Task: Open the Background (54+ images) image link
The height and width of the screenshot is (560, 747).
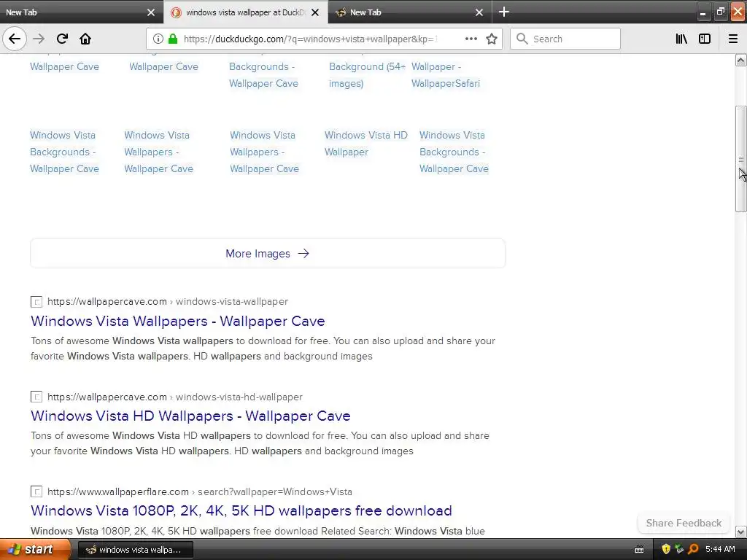Action: 367,75
